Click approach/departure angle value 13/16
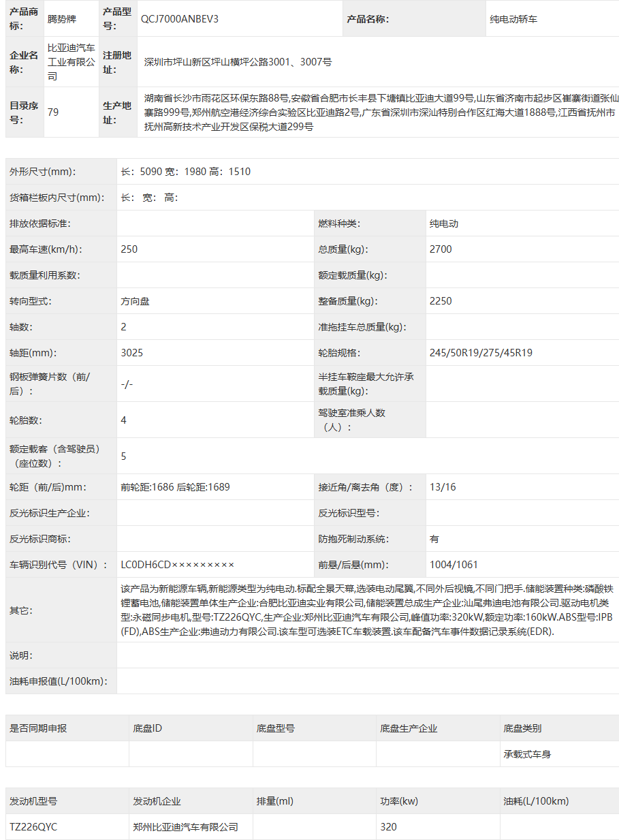Viewport: 619px width, 840px height. click(443, 487)
